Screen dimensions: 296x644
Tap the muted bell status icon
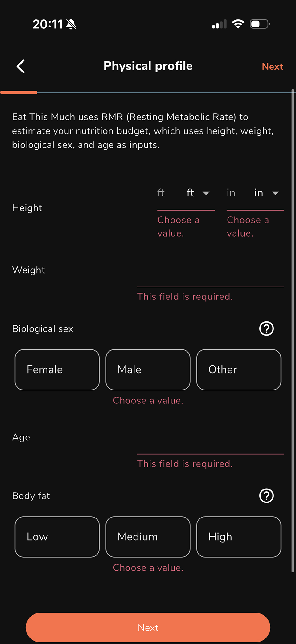pos(71,24)
